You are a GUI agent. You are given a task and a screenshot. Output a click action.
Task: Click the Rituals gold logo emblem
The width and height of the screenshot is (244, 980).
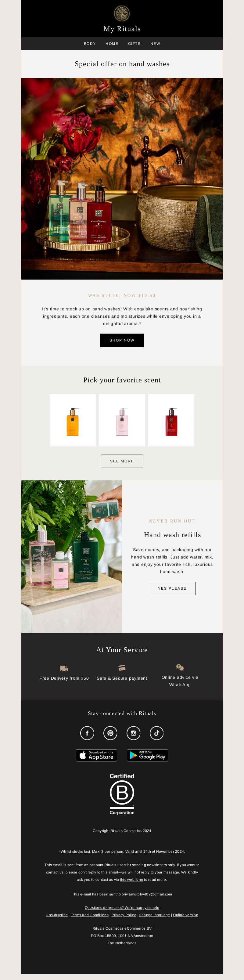point(122,14)
